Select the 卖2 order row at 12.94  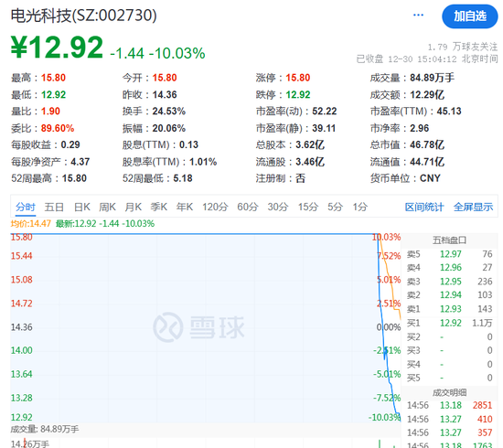tap(449, 294)
